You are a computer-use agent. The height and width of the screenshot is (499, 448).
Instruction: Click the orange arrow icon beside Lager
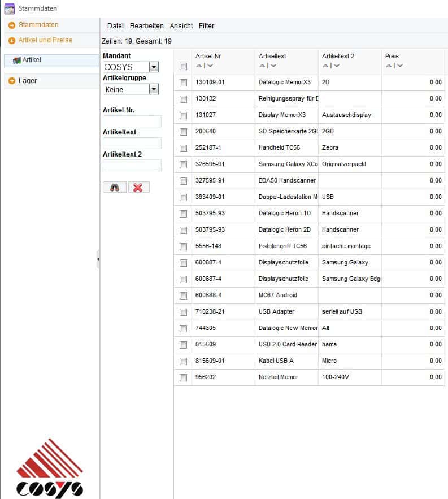coord(12,81)
